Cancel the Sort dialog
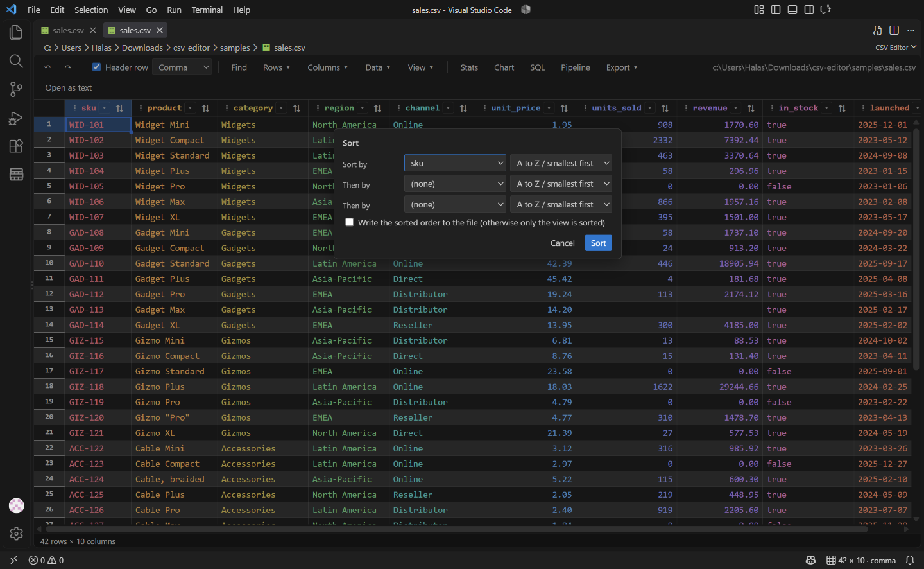This screenshot has width=924, height=569. tap(562, 243)
